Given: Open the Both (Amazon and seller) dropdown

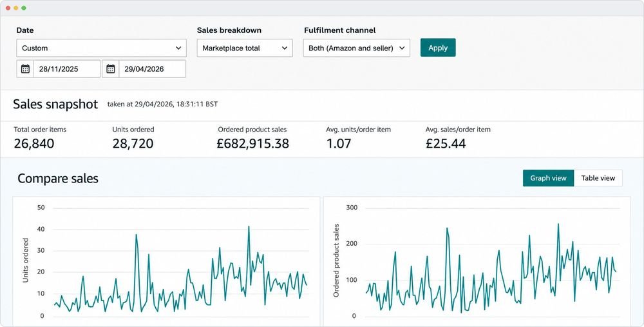Looking at the screenshot, I should coord(357,48).
